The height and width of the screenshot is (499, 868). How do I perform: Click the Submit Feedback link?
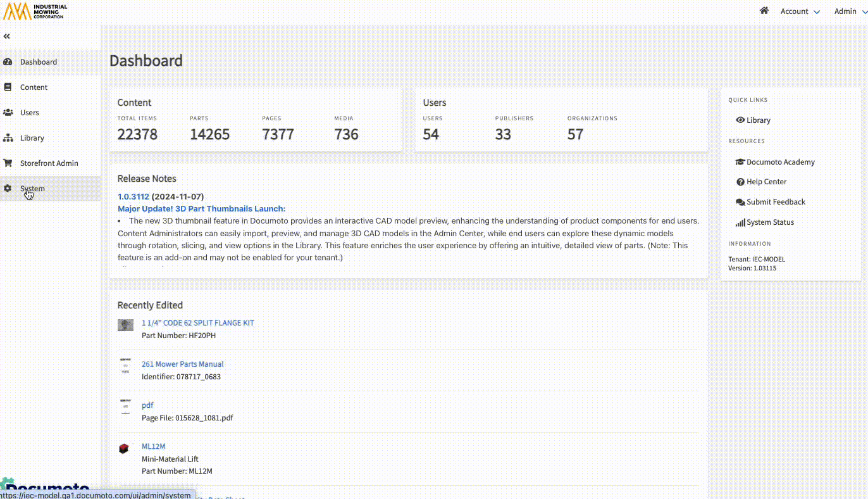771,202
